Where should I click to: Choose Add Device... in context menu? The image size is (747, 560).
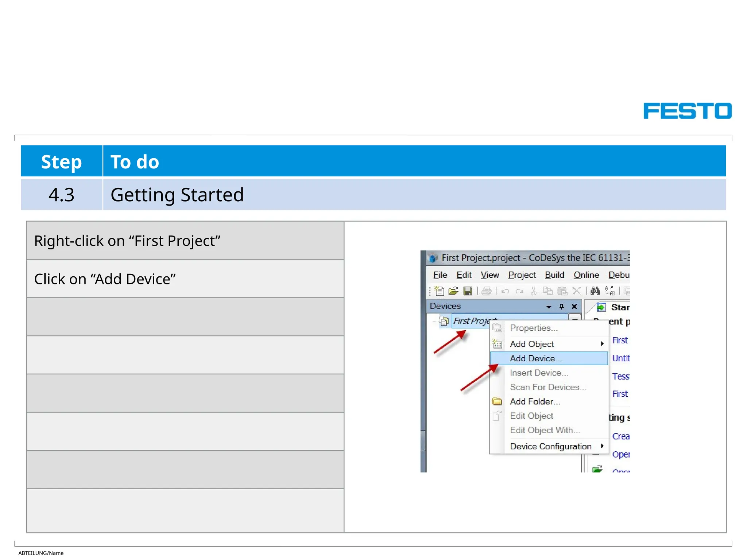(x=549, y=358)
